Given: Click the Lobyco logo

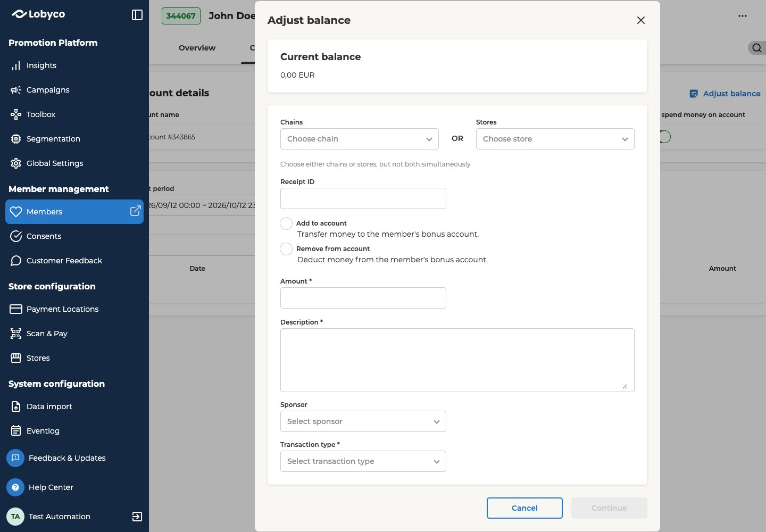Looking at the screenshot, I should tap(38, 14).
